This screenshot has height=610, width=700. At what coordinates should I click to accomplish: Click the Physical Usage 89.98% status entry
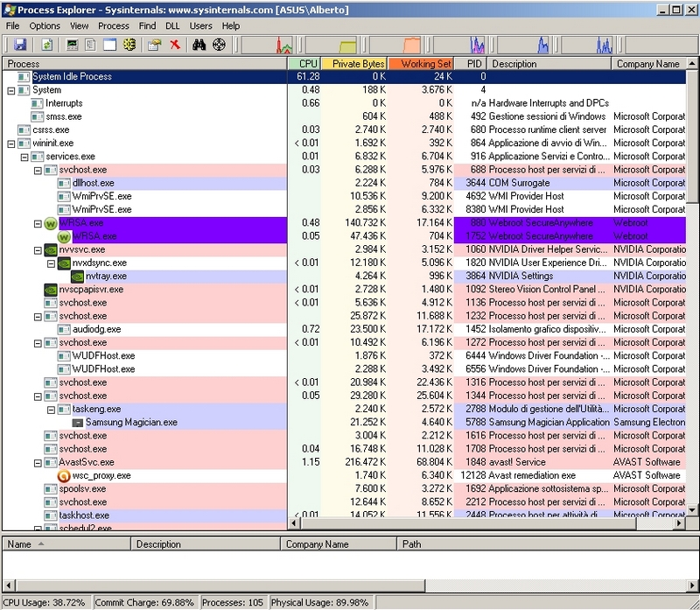[x=320, y=603]
